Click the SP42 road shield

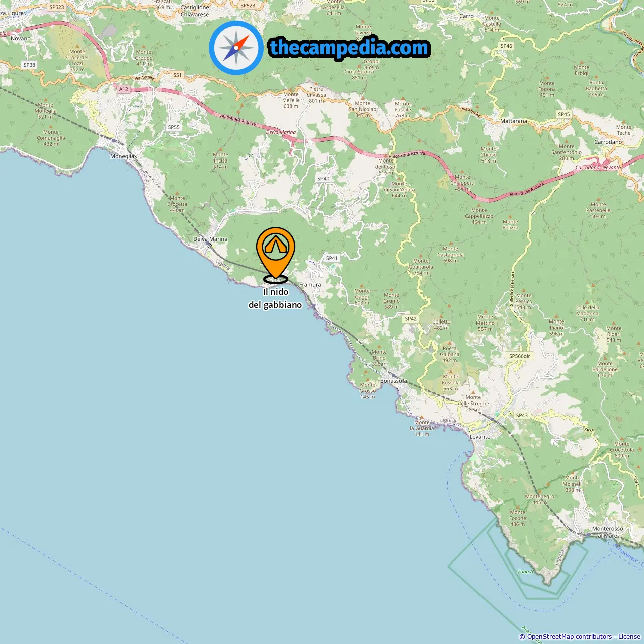(x=411, y=319)
